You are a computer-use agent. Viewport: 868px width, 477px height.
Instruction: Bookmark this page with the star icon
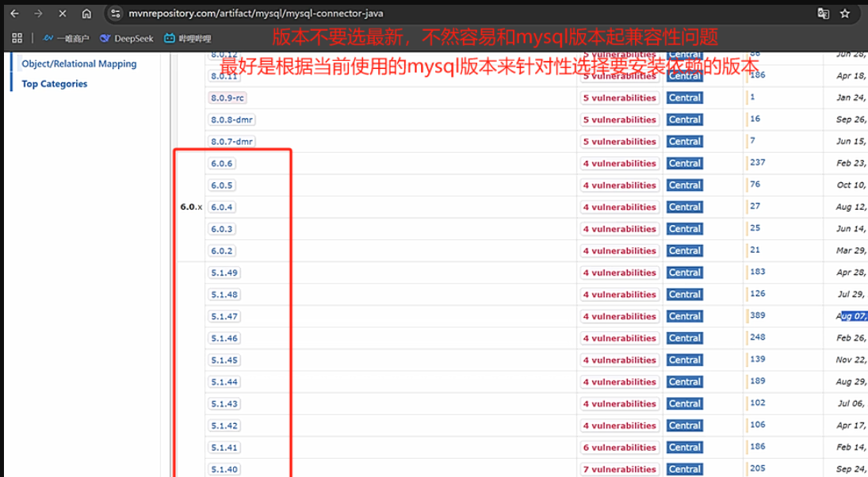click(x=845, y=13)
